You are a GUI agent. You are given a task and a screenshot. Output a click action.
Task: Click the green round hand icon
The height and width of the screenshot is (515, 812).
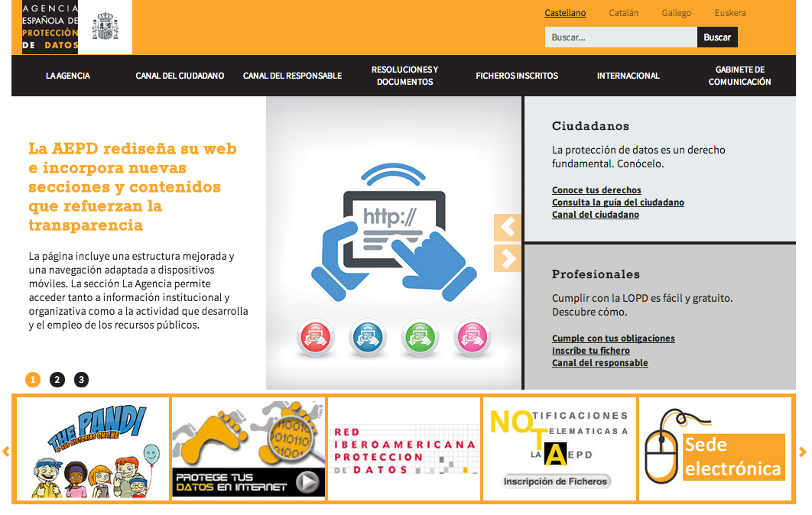(x=420, y=338)
